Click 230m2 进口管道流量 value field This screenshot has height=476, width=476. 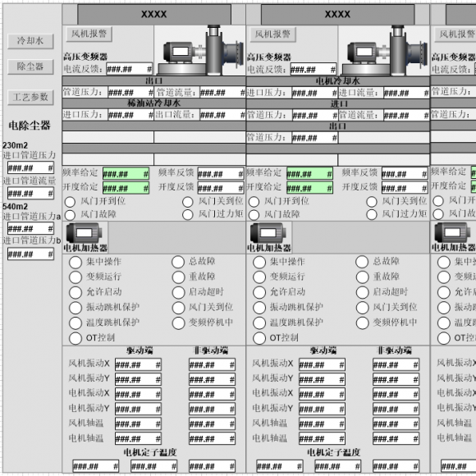[x=30, y=193]
